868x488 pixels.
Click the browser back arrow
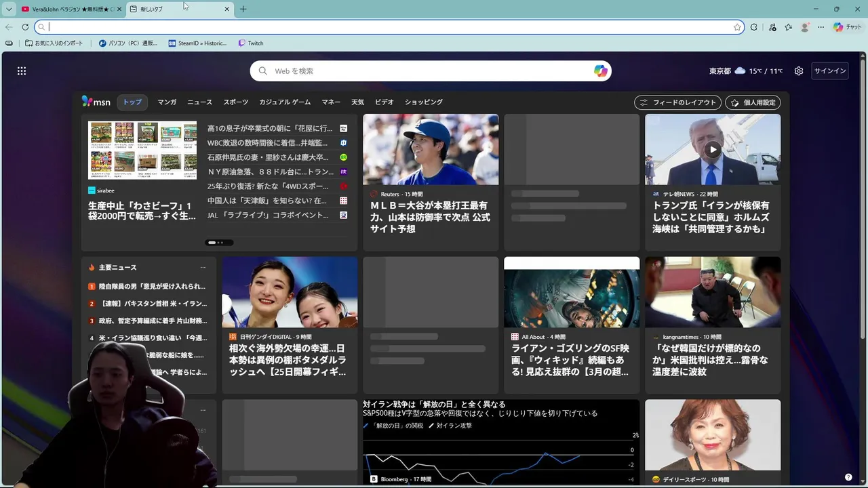(9, 27)
